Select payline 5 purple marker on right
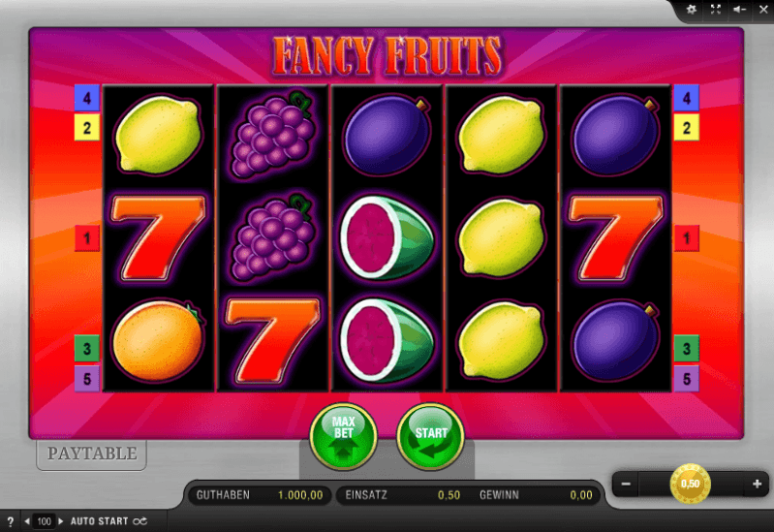Image resolution: width=774 pixels, height=532 pixels. pos(687,379)
